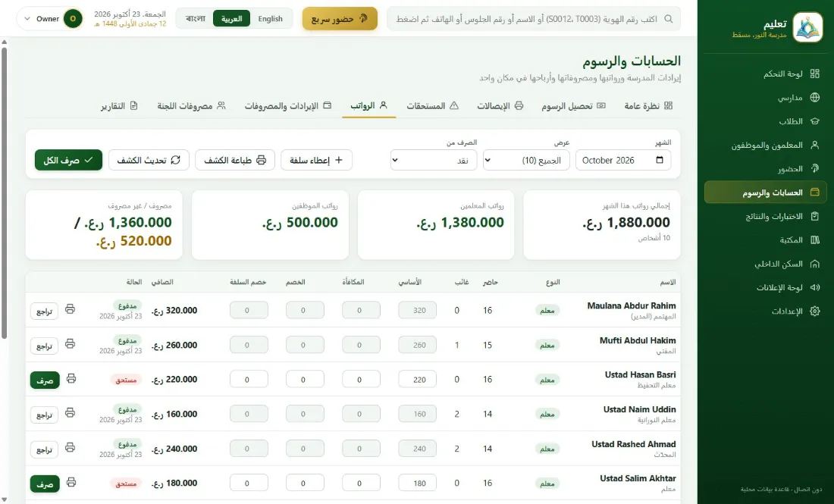
Task: Click صرف for Ustad Salim Akhtar
Action: pos(45,484)
